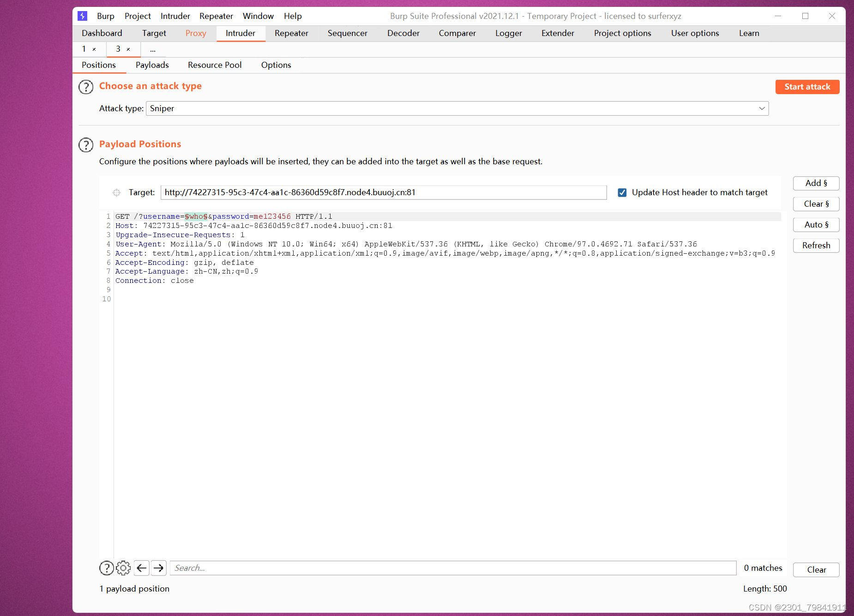This screenshot has height=616, width=854.
Task: Click the Add § button
Action: pyautogui.click(x=816, y=183)
